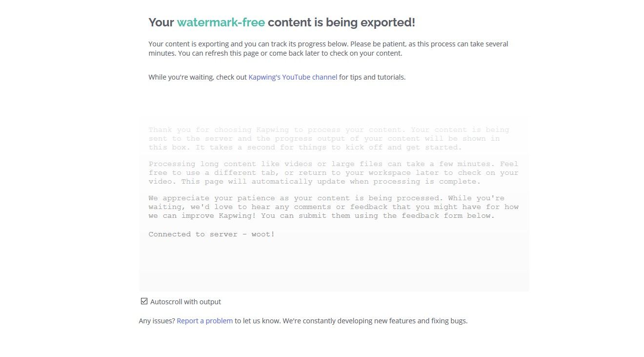This screenshot has width=644, height=357.
Task: Toggle the Autoscroll with output checkbox
Action: tap(144, 301)
